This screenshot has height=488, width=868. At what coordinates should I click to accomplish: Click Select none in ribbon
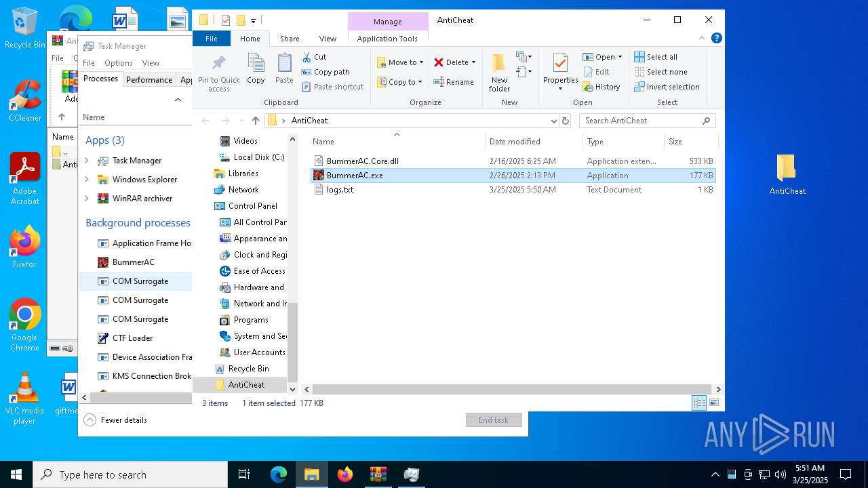click(660, 72)
